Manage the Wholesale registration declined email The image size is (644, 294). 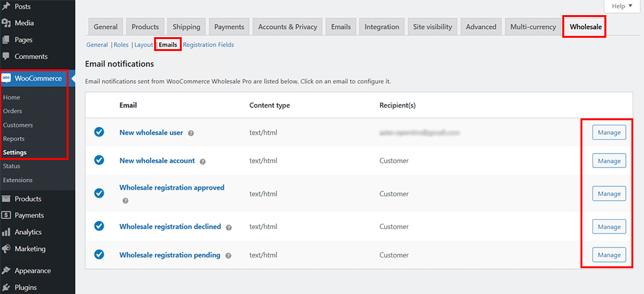pos(609,227)
